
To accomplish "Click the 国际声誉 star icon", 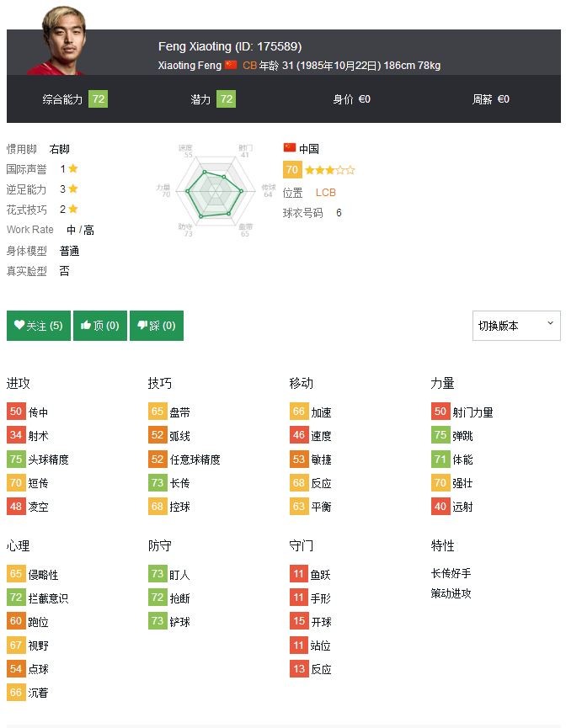I will pyautogui.click(x=73, y=168).
